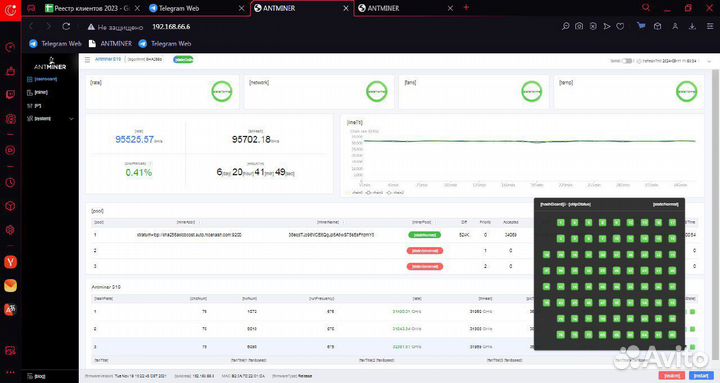
Task: Open the translator icon in sidebar
Action: (10, 310)
